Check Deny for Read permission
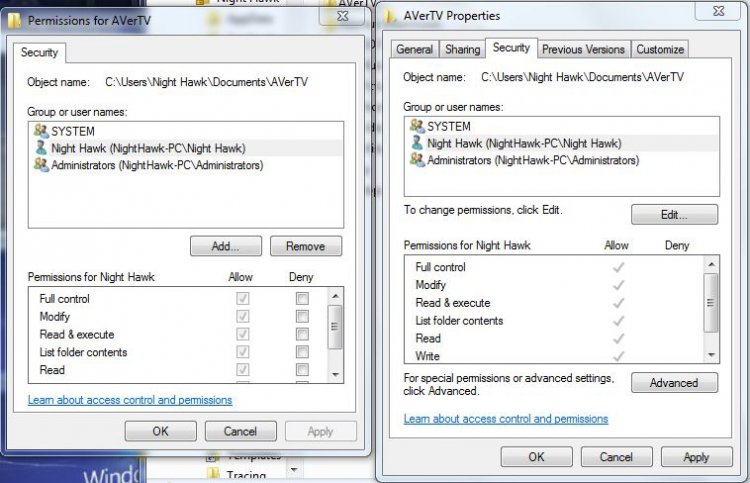750x483 pixels. pos(302,370)
